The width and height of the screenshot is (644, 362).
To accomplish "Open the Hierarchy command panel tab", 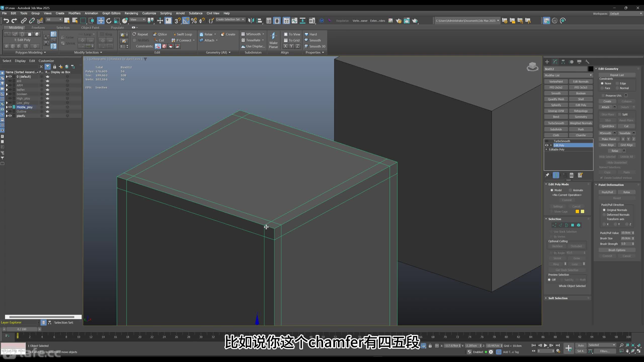I will click(563, 62).
